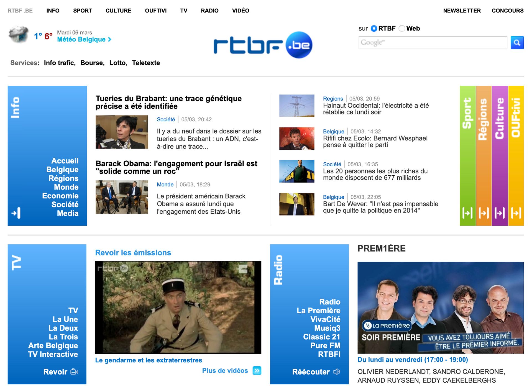Open the CULTURE menu item
Viewport: 532px width, 392px height.
coord(118,11)
